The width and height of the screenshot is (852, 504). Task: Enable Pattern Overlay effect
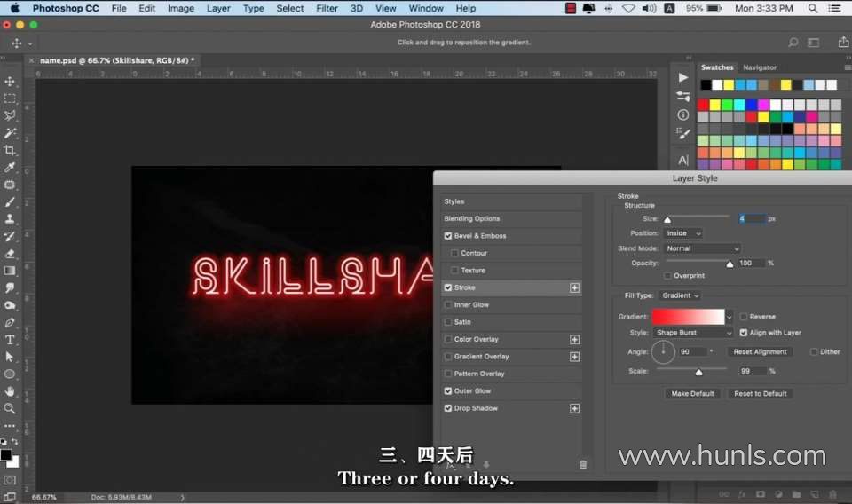[x=448, y=374]
